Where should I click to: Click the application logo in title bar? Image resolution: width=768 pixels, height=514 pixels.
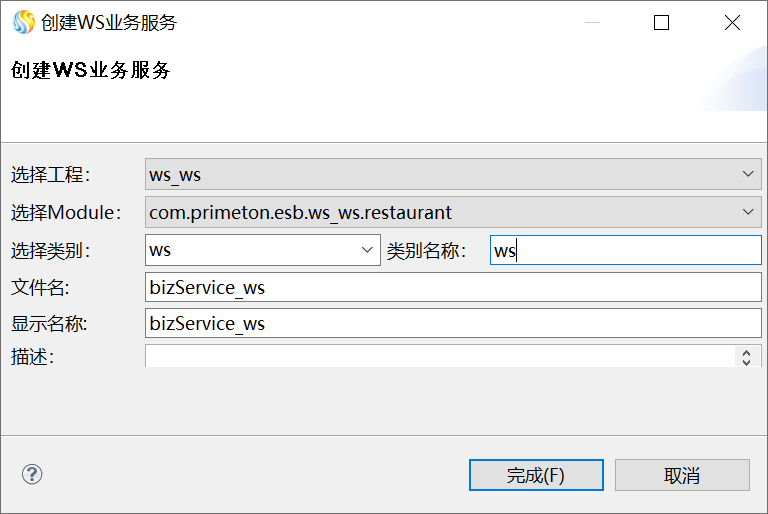22,22
